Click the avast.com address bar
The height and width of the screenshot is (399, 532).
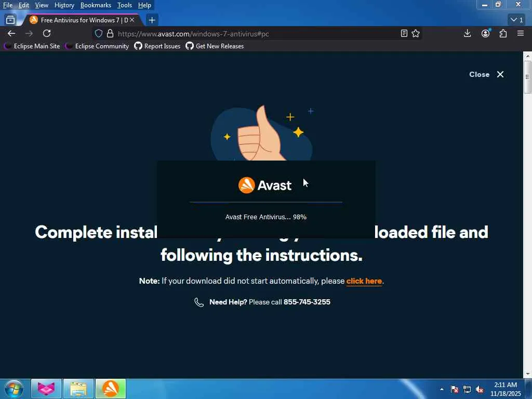[x=258, y=34]
